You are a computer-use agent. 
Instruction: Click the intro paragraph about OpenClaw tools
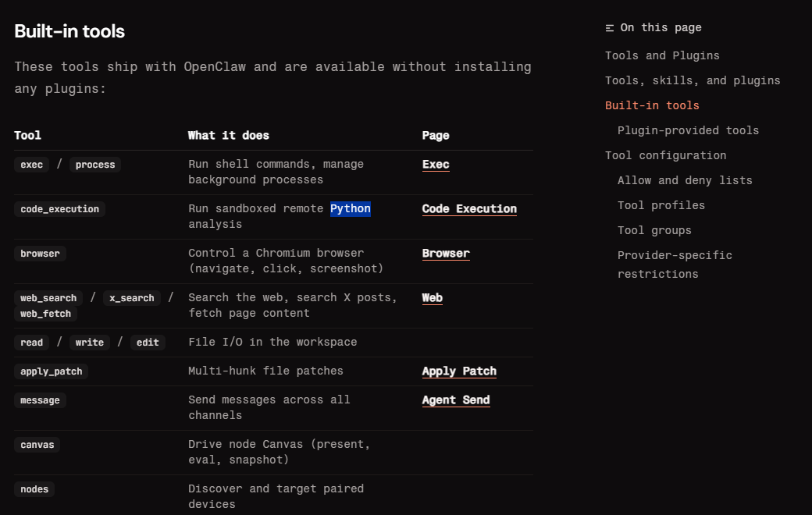[273, 77]
